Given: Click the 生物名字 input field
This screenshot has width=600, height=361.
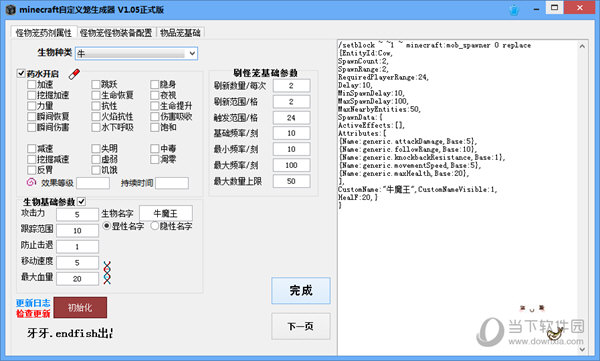Looking at the screenshot, I should click(166, 213).
